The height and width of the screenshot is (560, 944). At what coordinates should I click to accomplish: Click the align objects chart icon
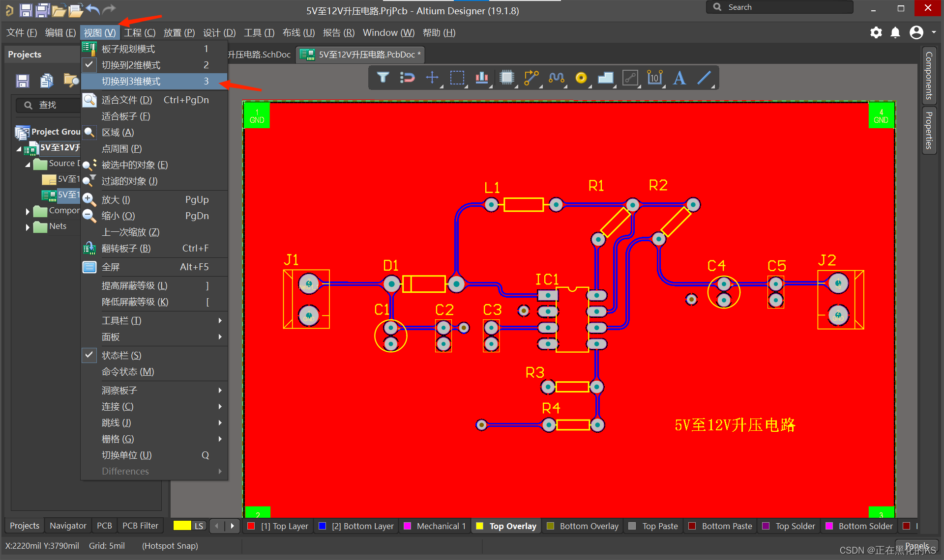tap(481, 78)
